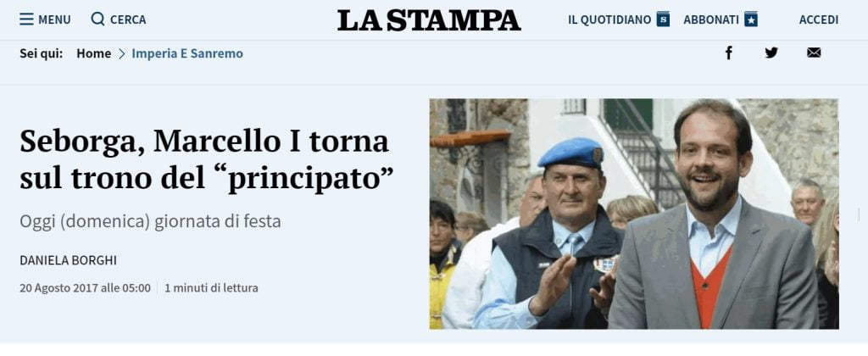Viewport: 868px width, 356px height.
Task: Click the Il Quotidiano S badge icon
Action: [663, 19]
